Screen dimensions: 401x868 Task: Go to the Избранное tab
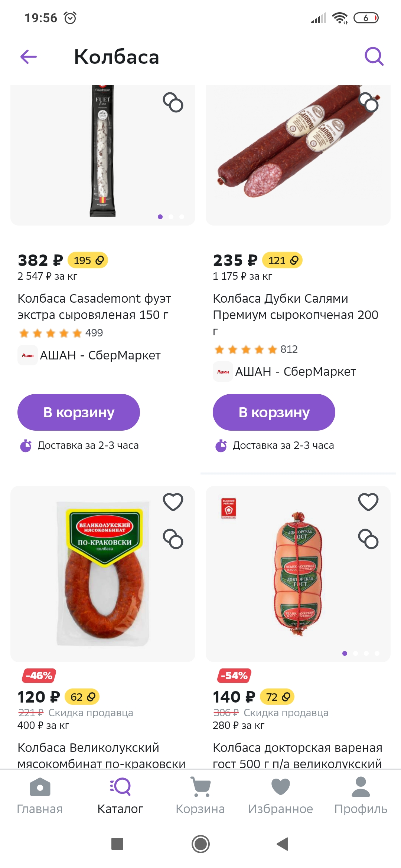coord(281,795)
